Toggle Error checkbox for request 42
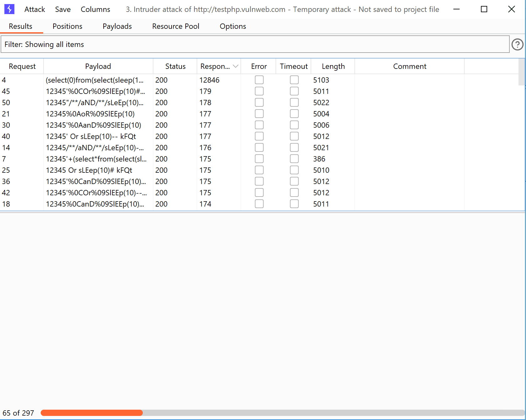 (259, 193)
